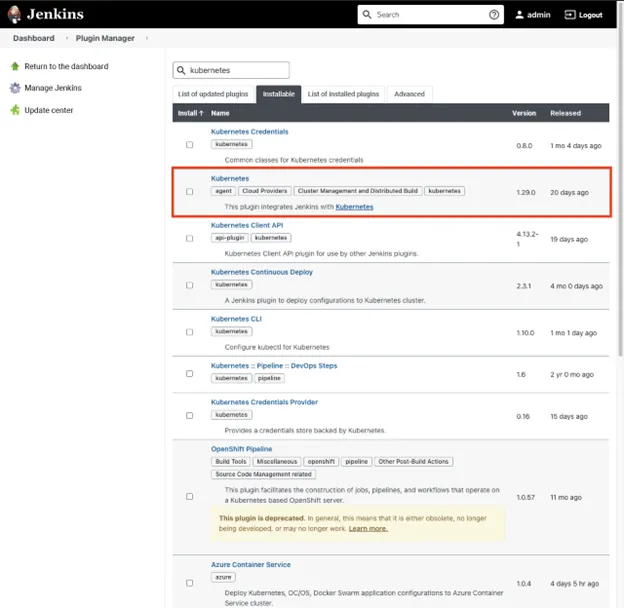This screenshot has width=624, height=608.
Task: Check the Kubernetes Client API checkbox
Action: click(x=189, y=238)
